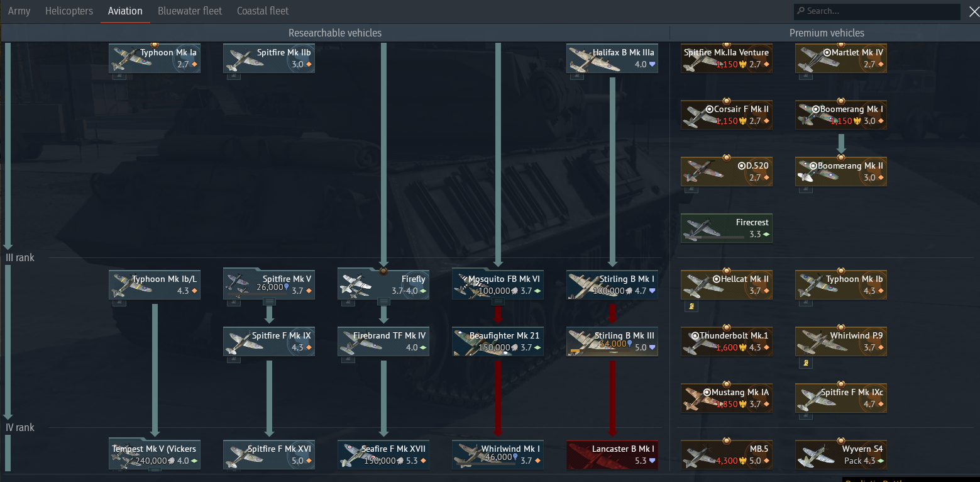Viewport: 980px width, 482px height.
Task: Click the Researchable vehicles heading
Action: (x=335, y=33)
